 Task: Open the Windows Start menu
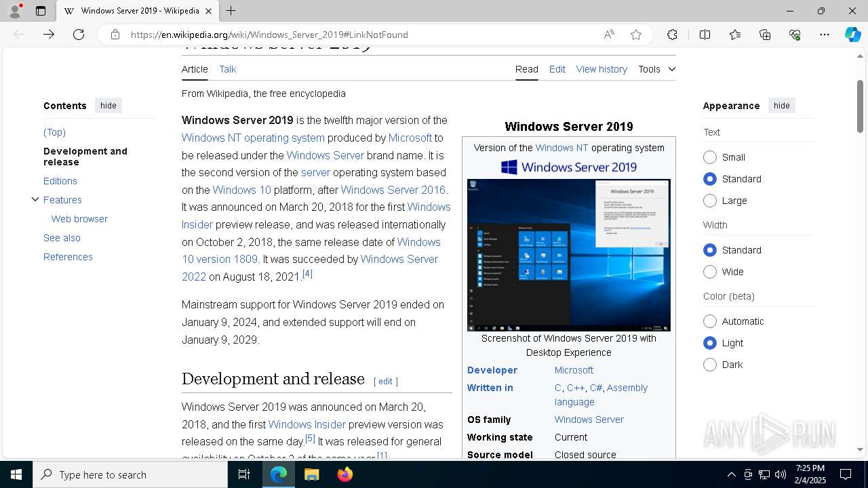point(16,474)
